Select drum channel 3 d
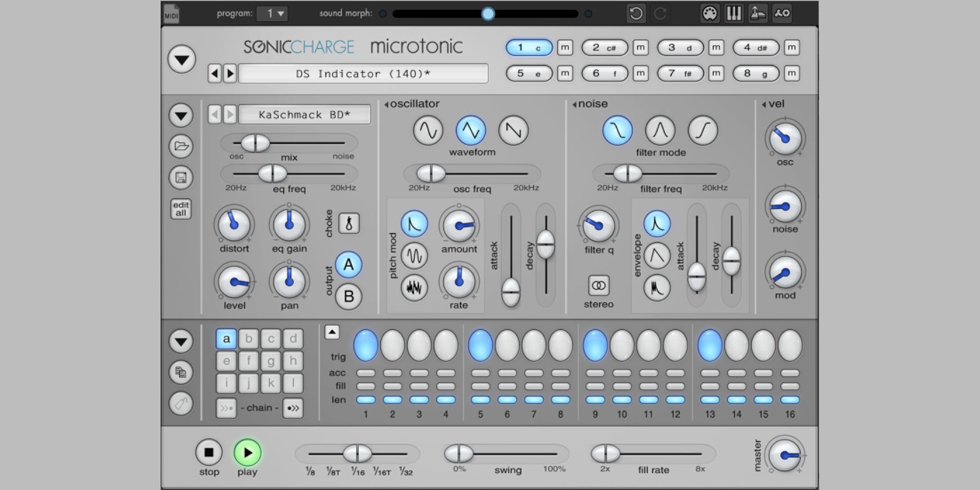980x490 pixels. tap(680, 47)
